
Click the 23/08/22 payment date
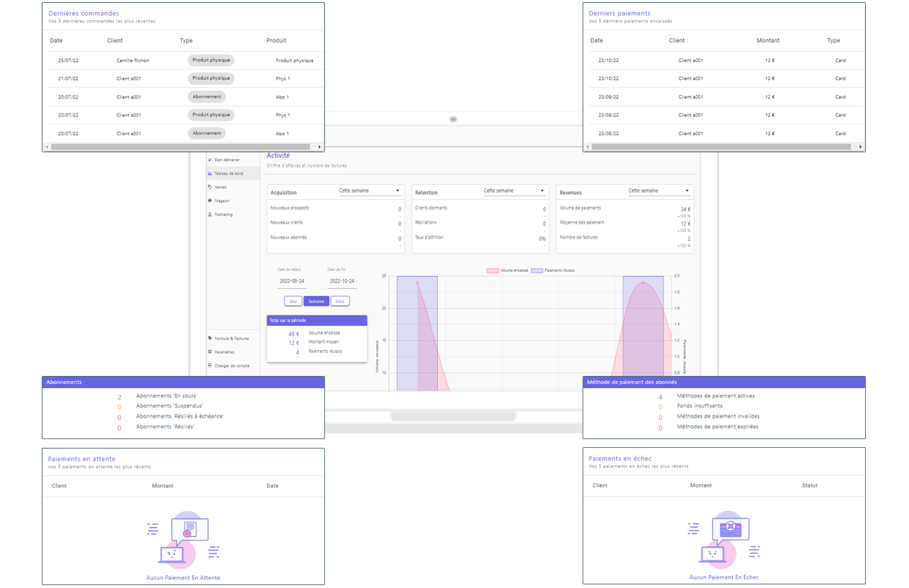click(x=608, y=133)
